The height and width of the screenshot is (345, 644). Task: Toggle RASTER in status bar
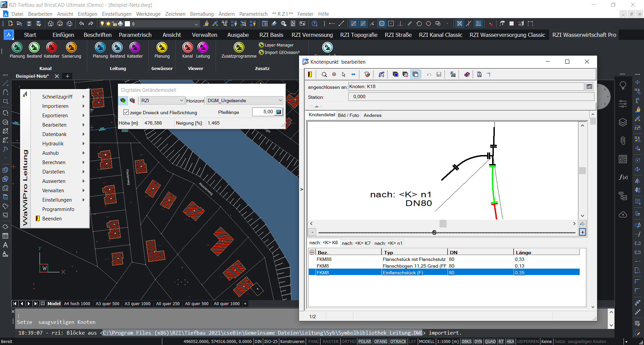pyautogui.click(x=331, y=341)
